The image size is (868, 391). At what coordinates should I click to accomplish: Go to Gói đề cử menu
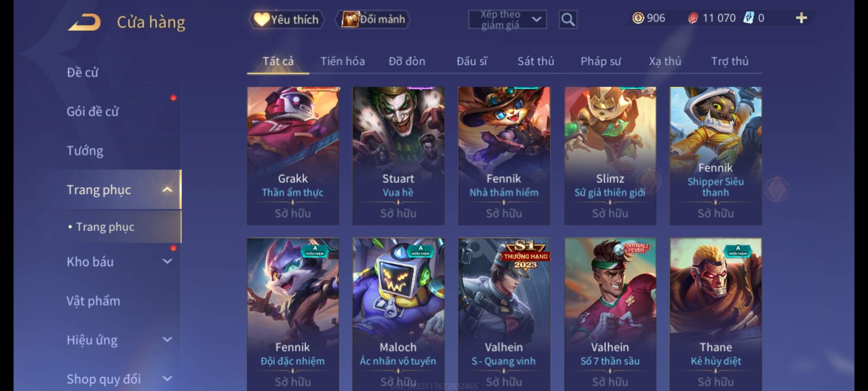point(93,112)
